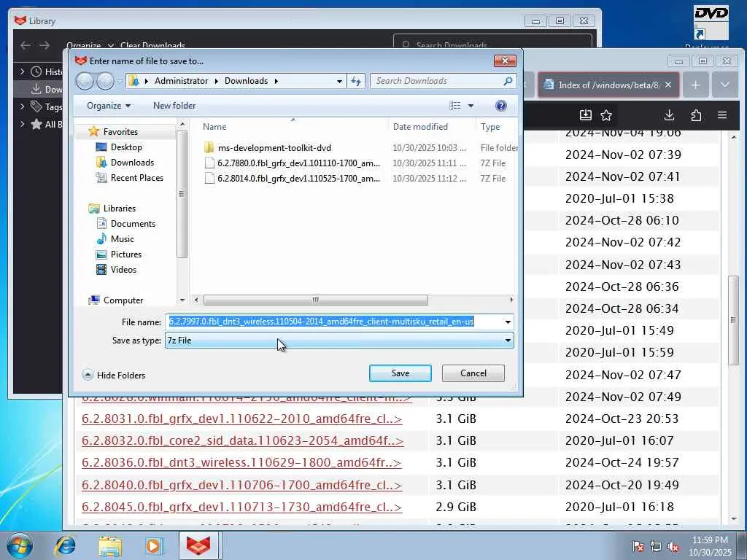Click the navigation pane vertical scrollbar

coord(182,194)
